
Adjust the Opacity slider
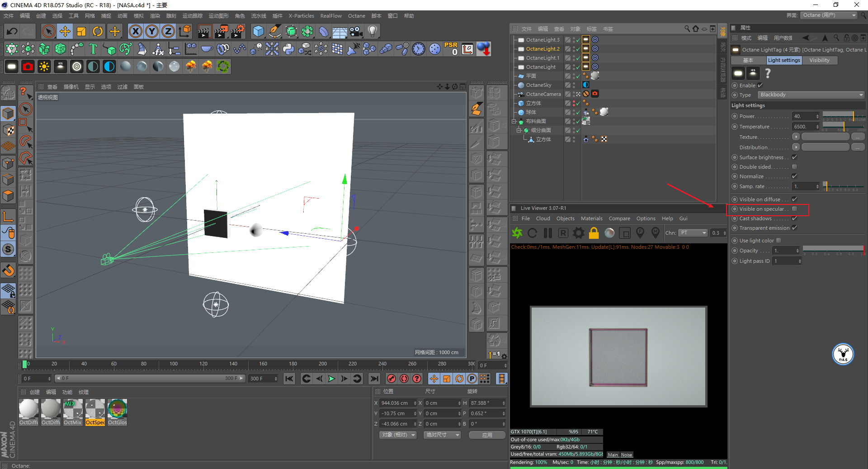point(833,251)
